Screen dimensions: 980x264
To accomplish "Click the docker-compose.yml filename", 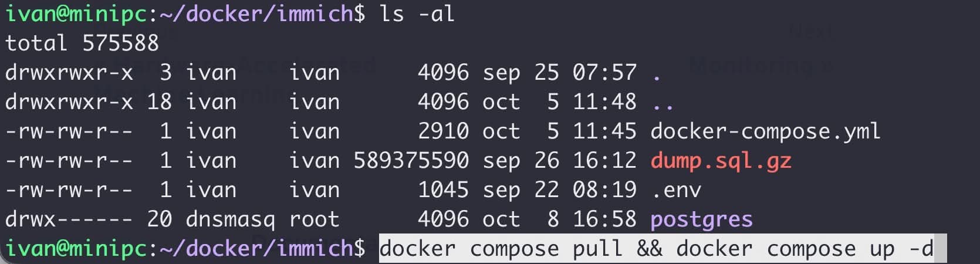I will pos(765,131).
